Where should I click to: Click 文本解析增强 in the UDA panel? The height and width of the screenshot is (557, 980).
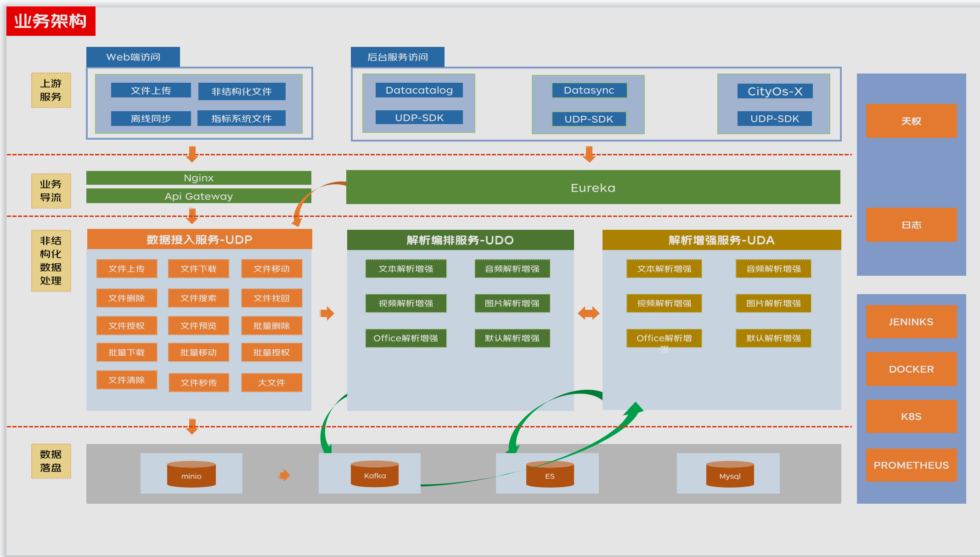[x=664, y=269]
